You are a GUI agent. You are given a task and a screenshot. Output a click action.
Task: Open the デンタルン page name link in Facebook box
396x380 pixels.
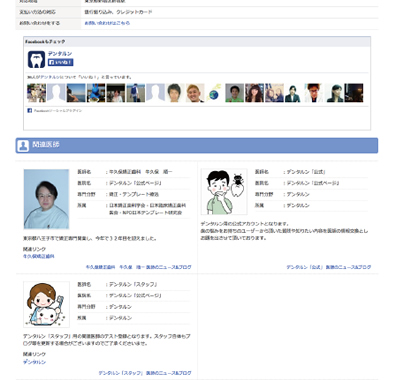click(60, 54)
